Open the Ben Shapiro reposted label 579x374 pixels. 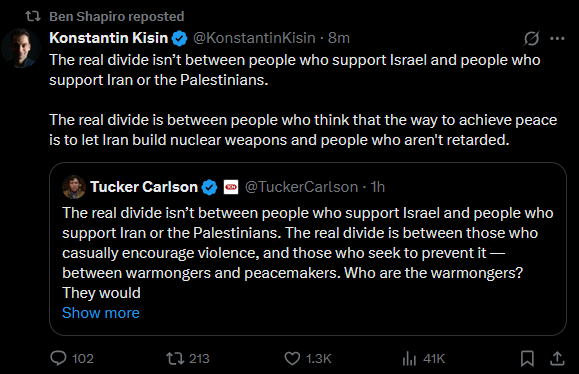tap(117, 16)
